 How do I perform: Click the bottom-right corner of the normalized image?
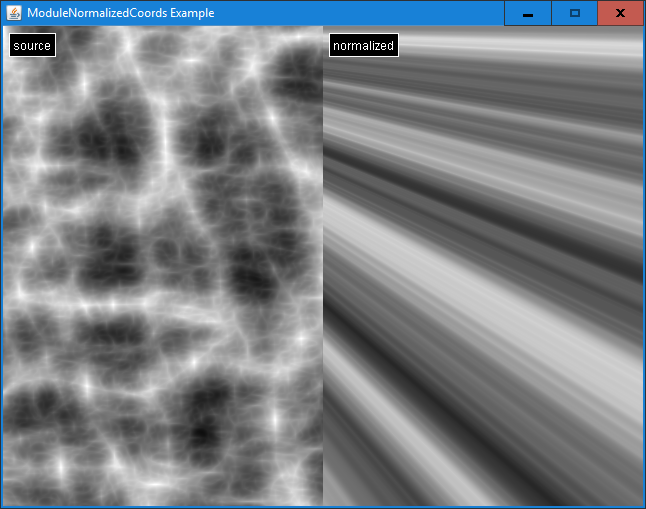(x=640, y=501)
